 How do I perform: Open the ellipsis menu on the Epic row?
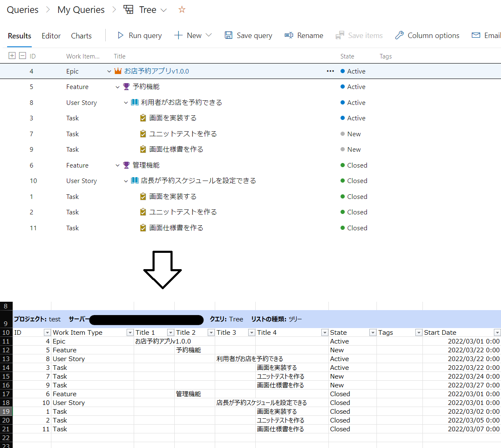click(330, 71)
